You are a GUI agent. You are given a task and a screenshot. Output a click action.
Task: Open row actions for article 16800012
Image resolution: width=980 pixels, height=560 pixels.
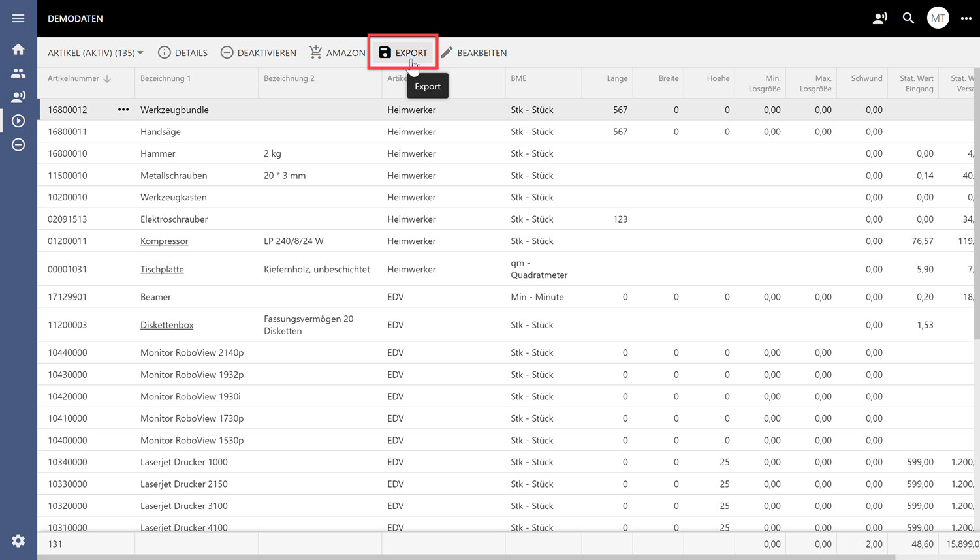pos(123,110)
